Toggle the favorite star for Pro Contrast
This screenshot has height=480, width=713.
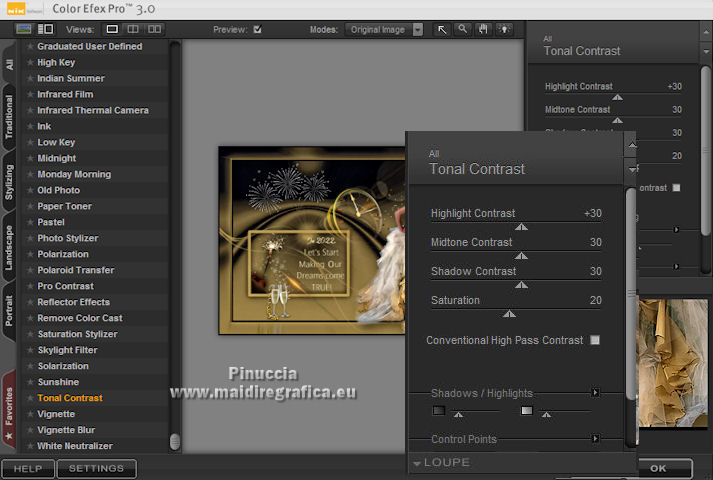coord(30,286)
